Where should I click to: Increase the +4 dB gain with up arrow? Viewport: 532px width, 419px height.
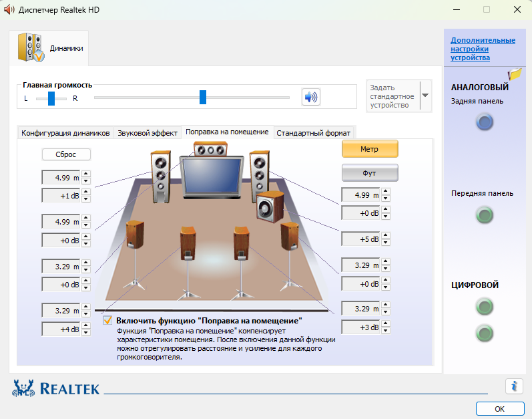(86, 325)
